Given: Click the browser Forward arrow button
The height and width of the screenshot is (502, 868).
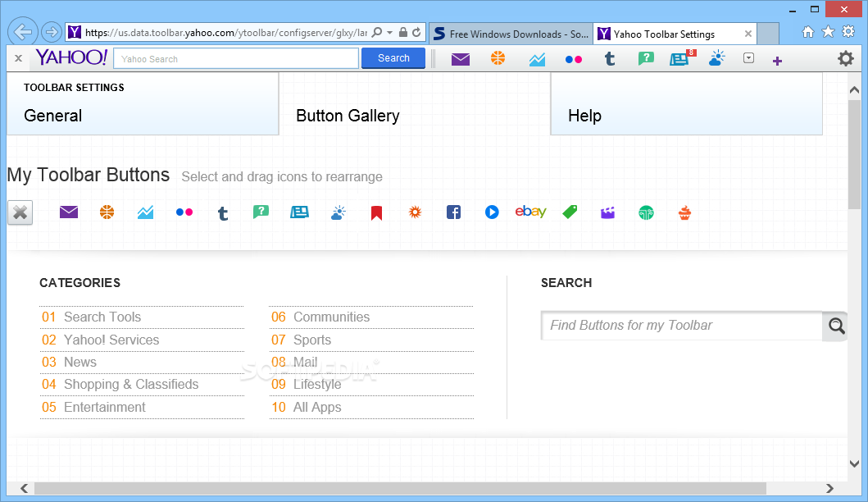Looking at the screenshot, I should point(51,32).
